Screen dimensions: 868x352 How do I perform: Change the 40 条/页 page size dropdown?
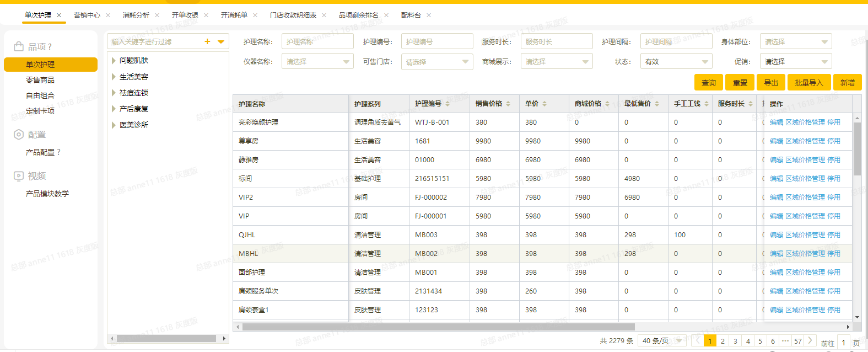pyautogui.click(x=662, y=340)
